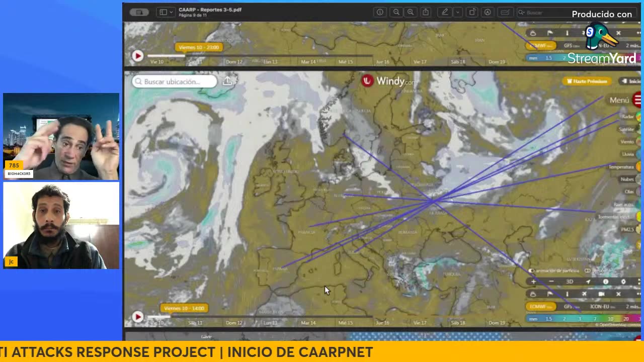This screenshot has height=362, width=644.
Task: Click the form filling toolbar icon
Action: click(505, 12)
